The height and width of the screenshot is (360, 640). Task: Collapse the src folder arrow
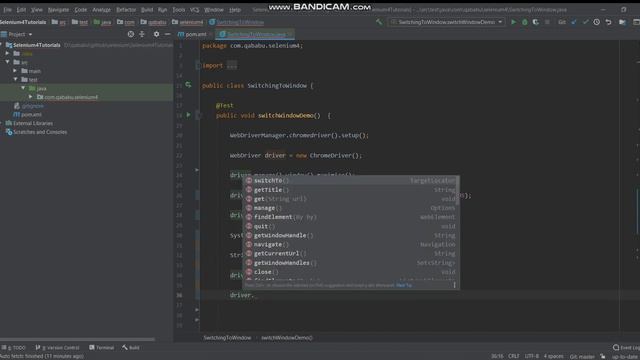[x=7, y=62]
